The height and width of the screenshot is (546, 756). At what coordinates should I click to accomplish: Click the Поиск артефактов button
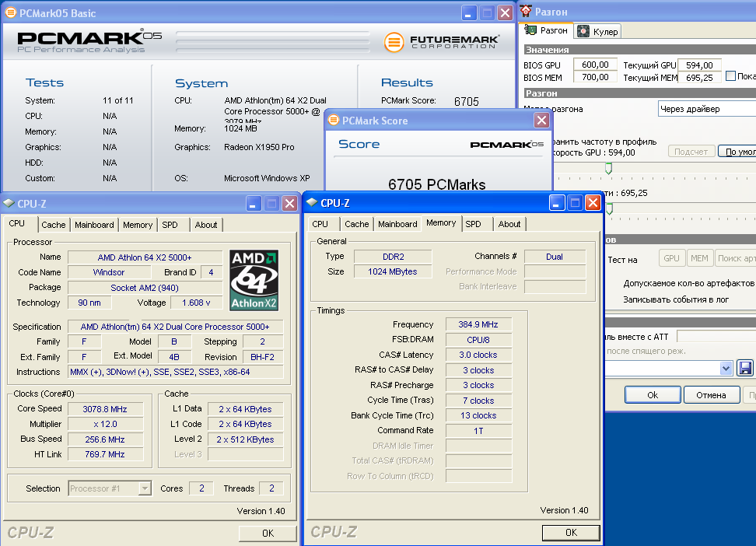(736, 258)
